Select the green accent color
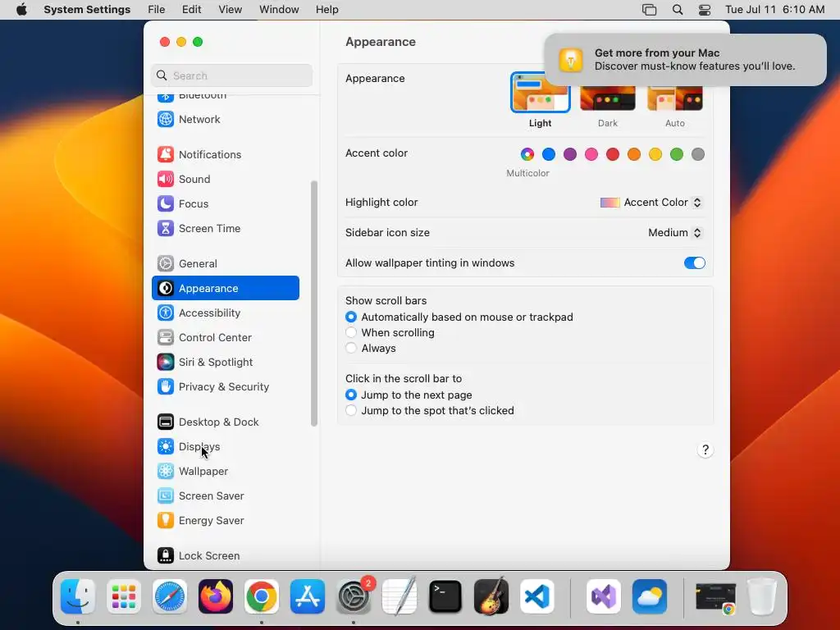 [x=677, y=154]
